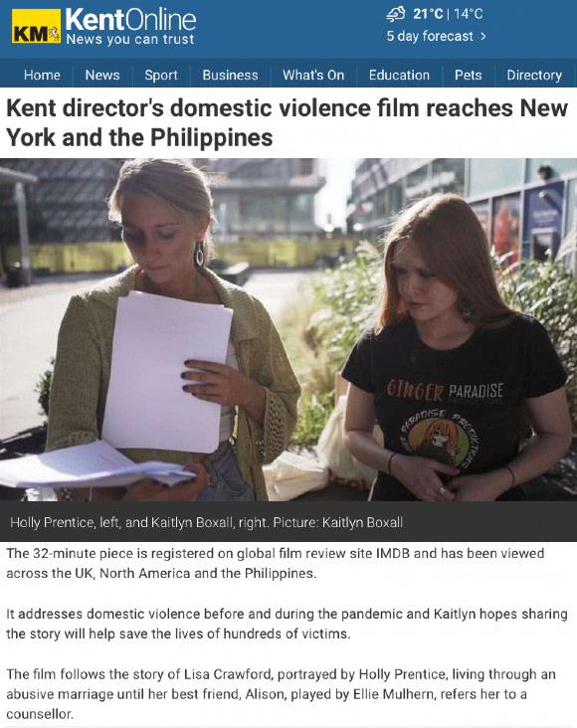577x728 pixels.
Task: Click the yellow KM logo icon
Action: 36,26
